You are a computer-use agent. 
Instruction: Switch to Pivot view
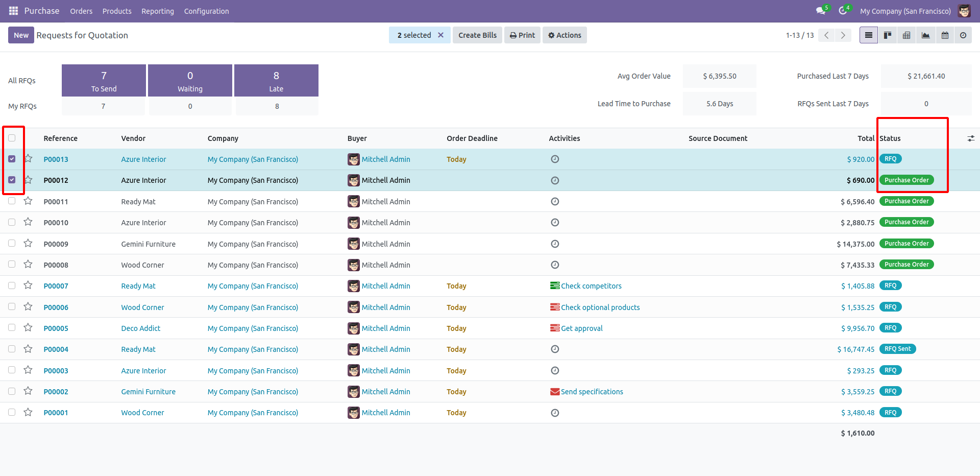tap(906, 35)
